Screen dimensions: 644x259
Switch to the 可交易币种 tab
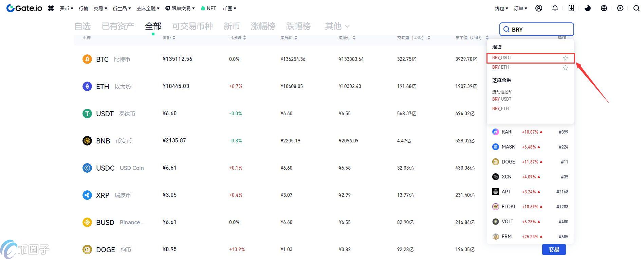click(x=192, y=26)
